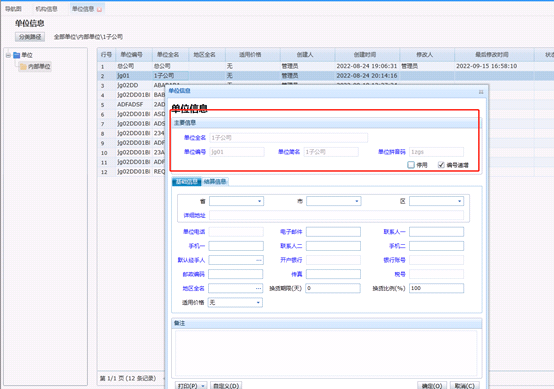554x389 pixels.
Task: Click the 税号 input field
Action: point(436,274)
